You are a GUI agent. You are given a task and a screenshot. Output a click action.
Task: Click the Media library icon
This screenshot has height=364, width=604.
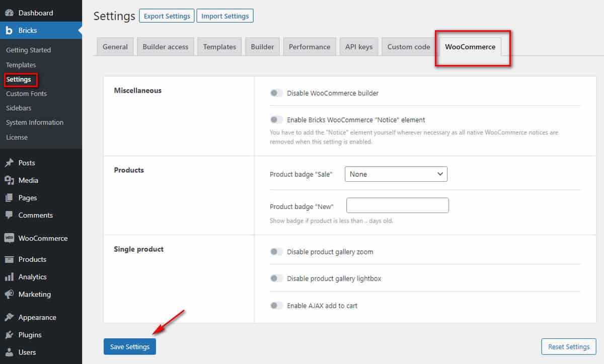coord(9,180)
